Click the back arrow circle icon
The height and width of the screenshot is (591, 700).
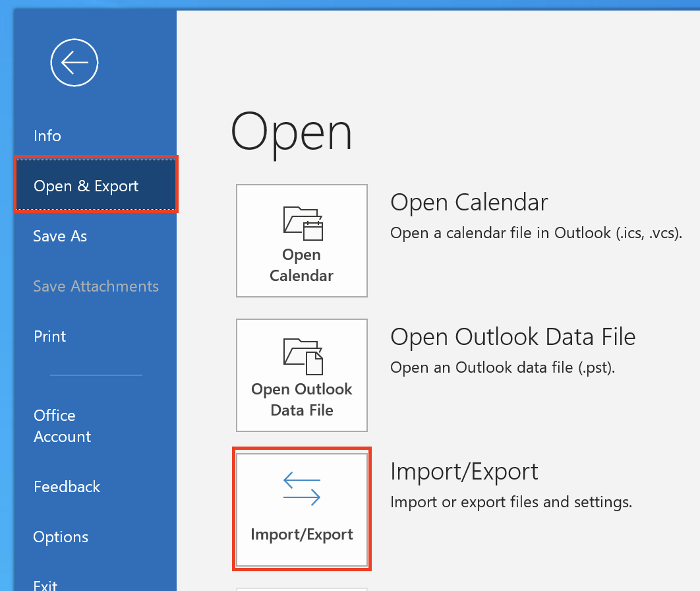pyautogui.click(x=74, y=63)
